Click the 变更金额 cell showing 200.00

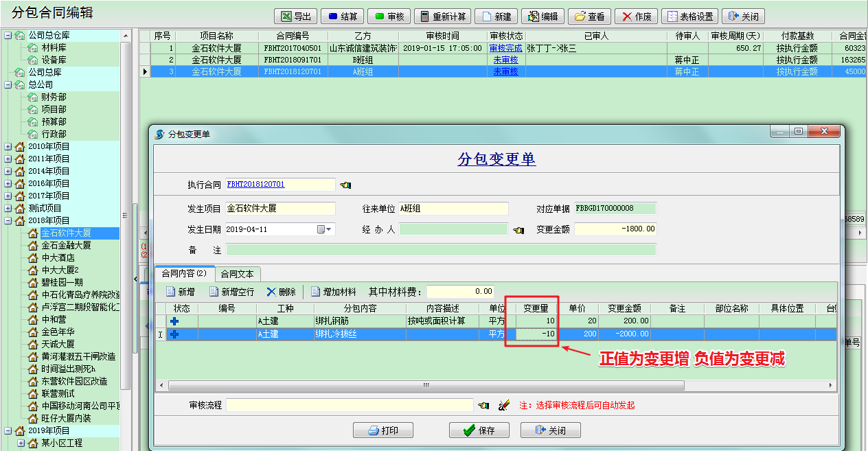pos(624,321)
